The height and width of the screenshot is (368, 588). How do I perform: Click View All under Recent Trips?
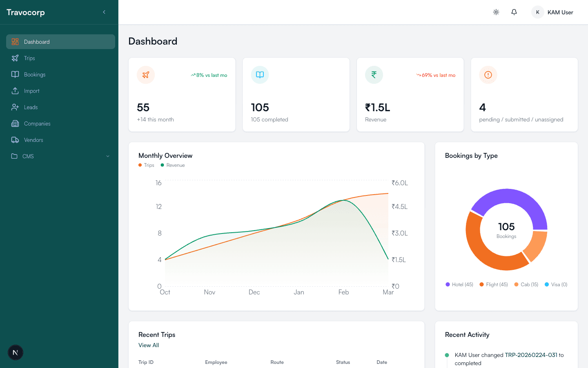tap(148, 345)
